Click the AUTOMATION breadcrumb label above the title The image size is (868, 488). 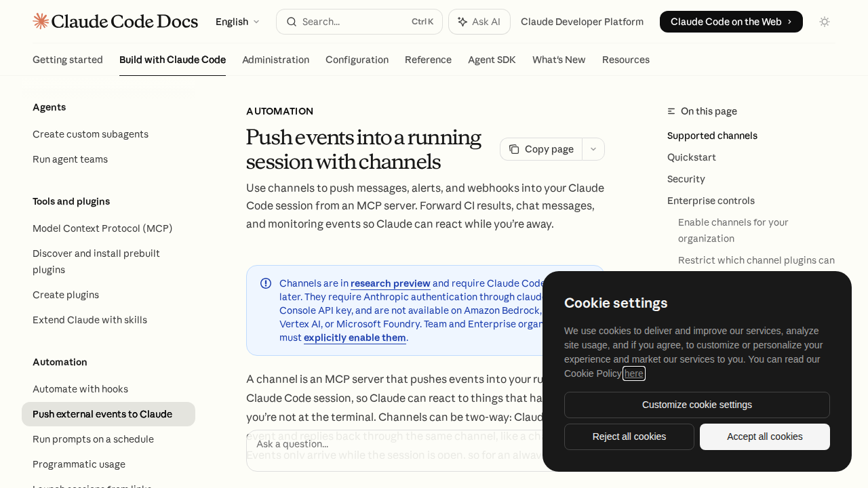(279, 111)
